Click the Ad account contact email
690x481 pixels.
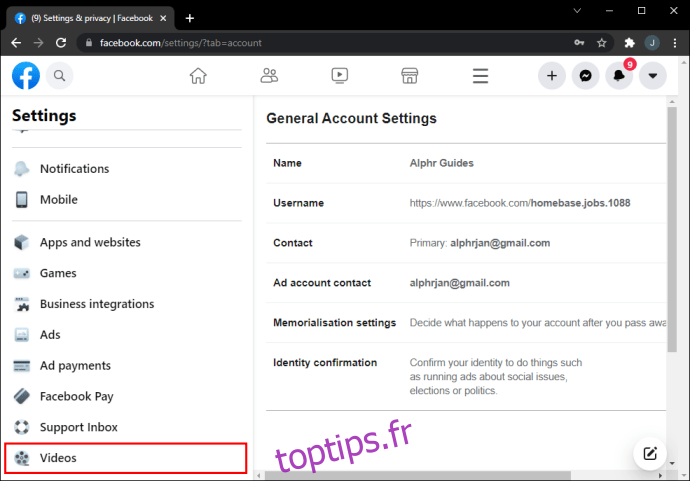(459, 283)
